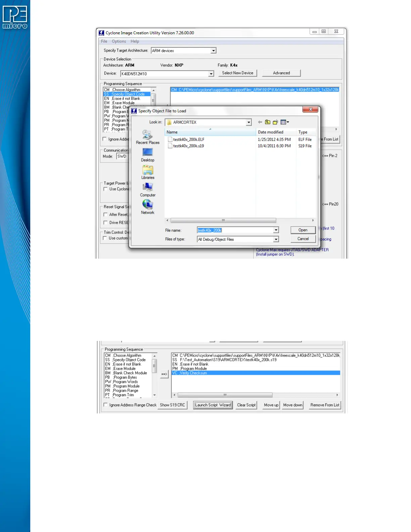Open the Communication Mode SWD box
The width and height of the screenshot is (411, 532).
(122, 156)
